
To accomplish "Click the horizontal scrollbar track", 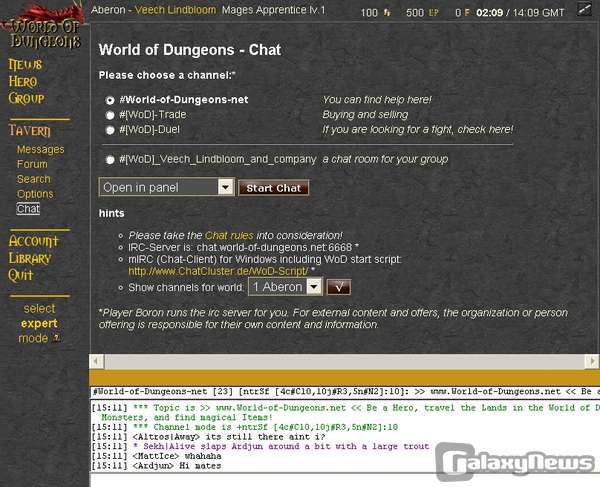I will 344,362.
